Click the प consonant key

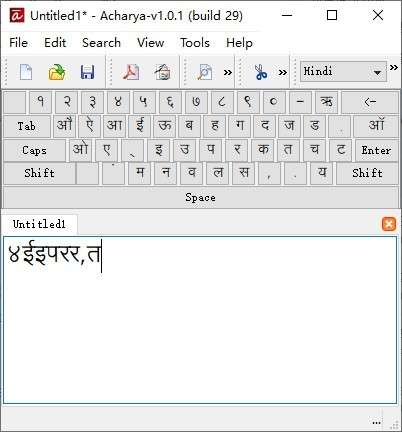point(211,150)
